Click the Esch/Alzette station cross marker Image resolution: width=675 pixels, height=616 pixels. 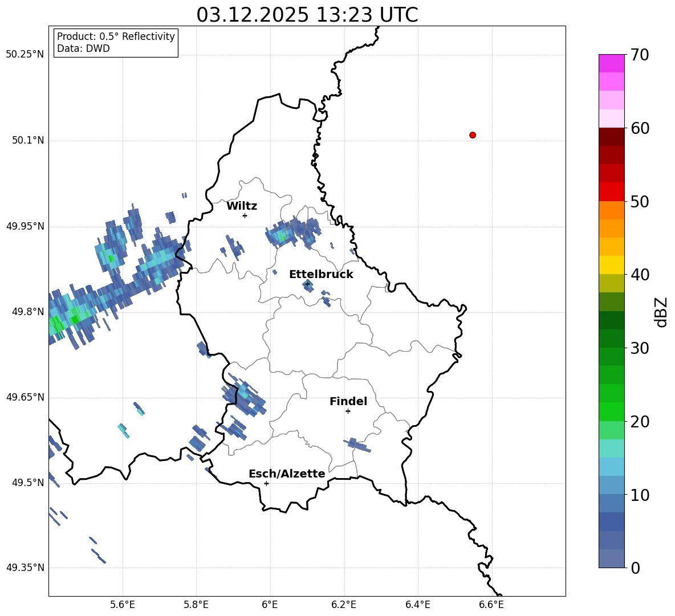click(x=266, y=483)
